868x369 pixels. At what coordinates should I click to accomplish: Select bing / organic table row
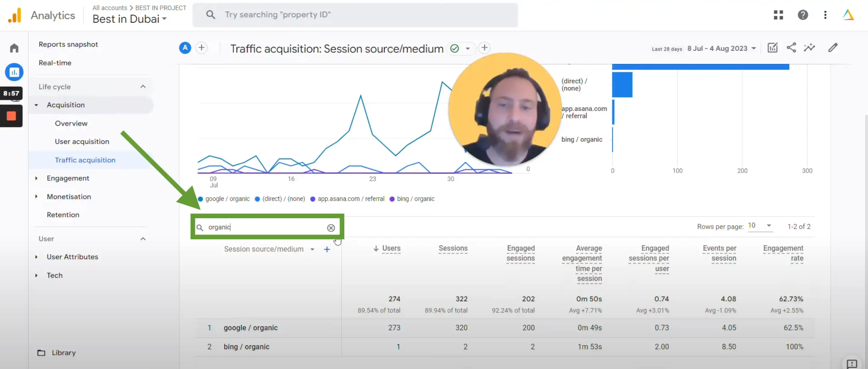[x=505, y=347]
